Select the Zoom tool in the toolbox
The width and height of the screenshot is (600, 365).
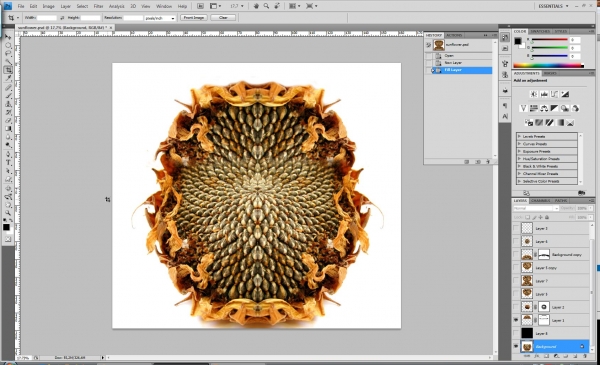point(8,213)
